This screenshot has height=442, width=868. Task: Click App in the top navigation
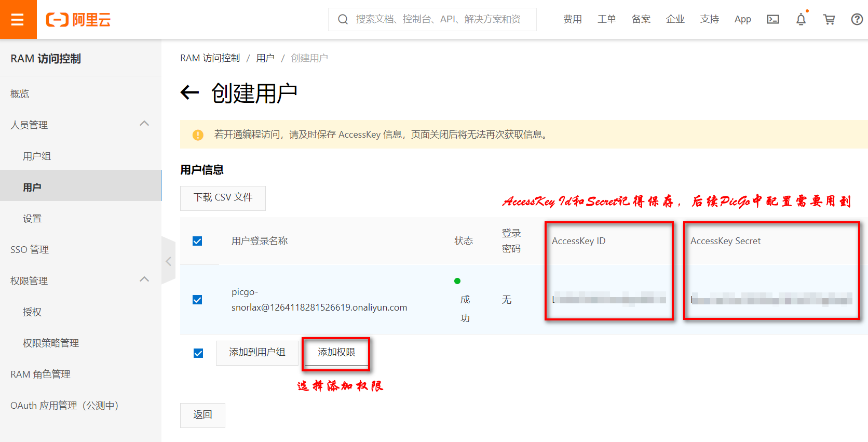(x=743, y=19)
